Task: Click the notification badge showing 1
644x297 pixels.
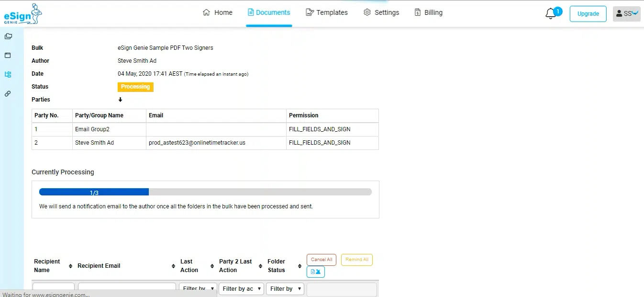Action: coord(557,11)
